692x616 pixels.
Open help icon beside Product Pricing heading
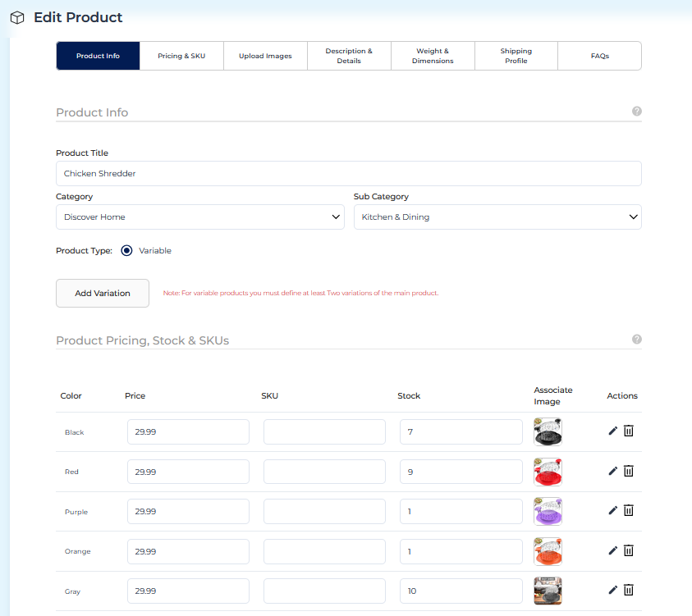(636, 339)
